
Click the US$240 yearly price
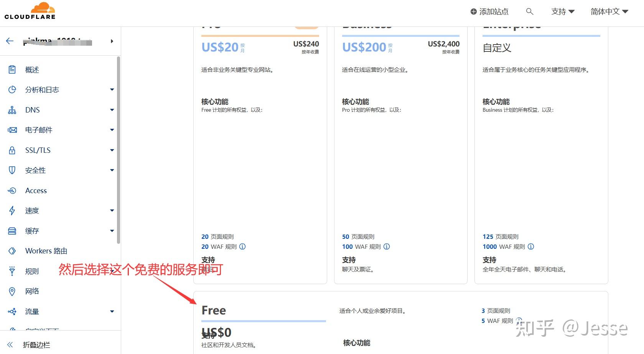(306, 44)
